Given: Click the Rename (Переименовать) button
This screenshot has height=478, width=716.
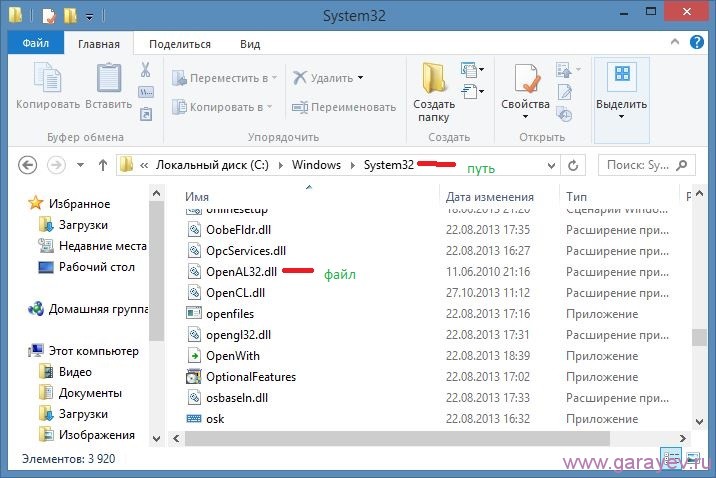Looking at the screenshot, I should pos(344,107).
